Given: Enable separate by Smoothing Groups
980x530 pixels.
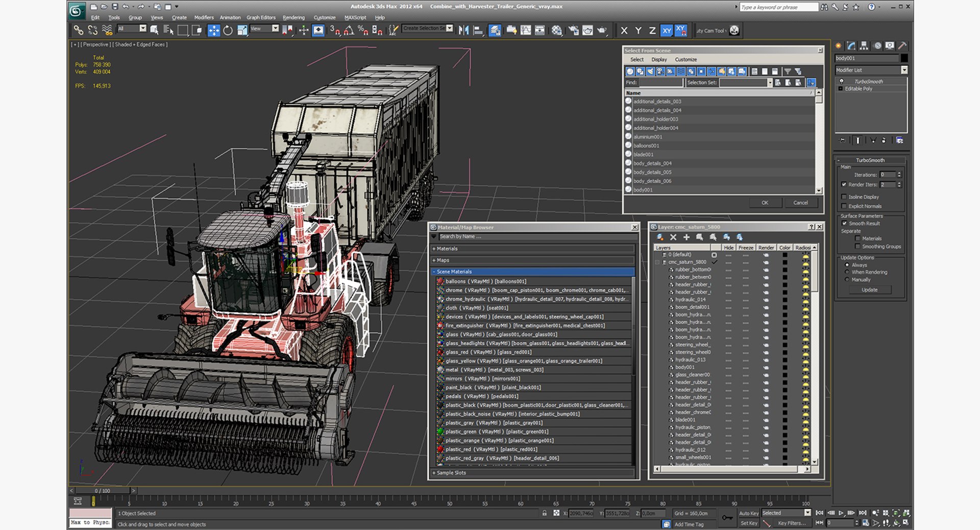Looking at the screenshot, I should point(857,247).
